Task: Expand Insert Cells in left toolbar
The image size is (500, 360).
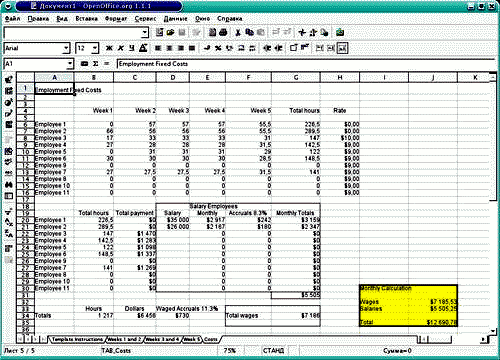Action: pos(9,91)
